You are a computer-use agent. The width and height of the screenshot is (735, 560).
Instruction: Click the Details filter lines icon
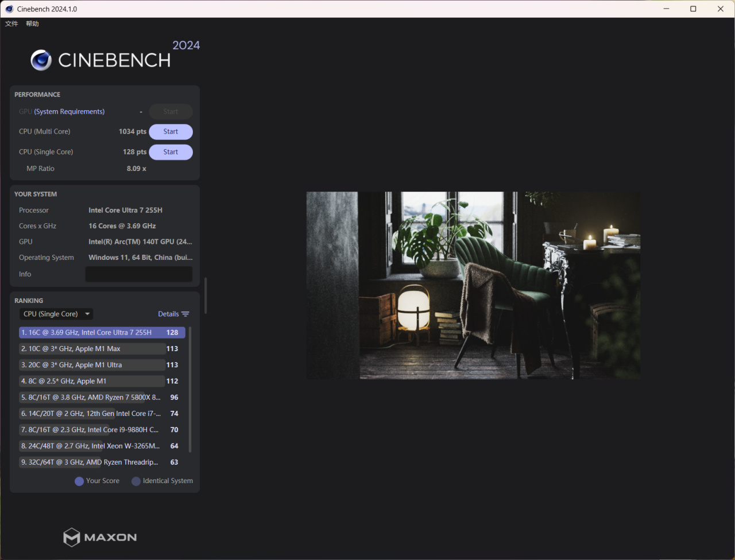coord(185,314)
